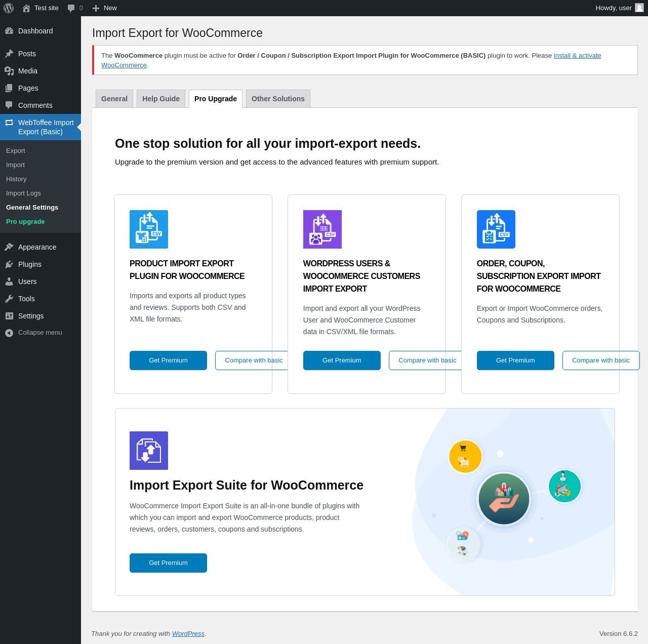
Task: Click the Users & Customers plugin icon
Action: [322, 229]
